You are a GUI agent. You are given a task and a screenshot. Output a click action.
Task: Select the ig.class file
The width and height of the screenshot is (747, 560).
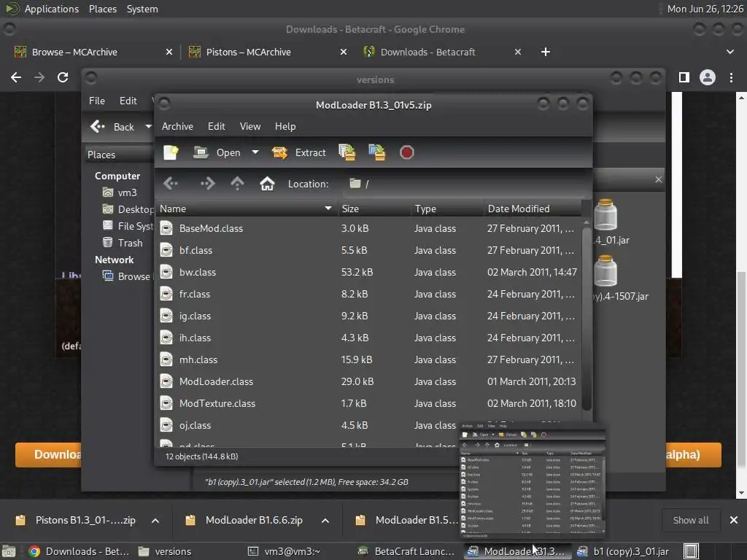pyautogui.click(x=368, y=316)
